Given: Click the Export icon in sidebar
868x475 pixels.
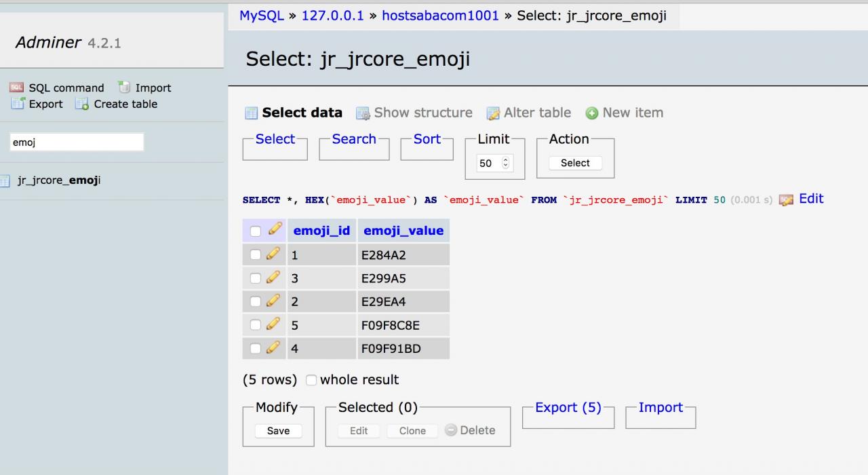Looking at the screenshot, I should (x=18, y=104).
